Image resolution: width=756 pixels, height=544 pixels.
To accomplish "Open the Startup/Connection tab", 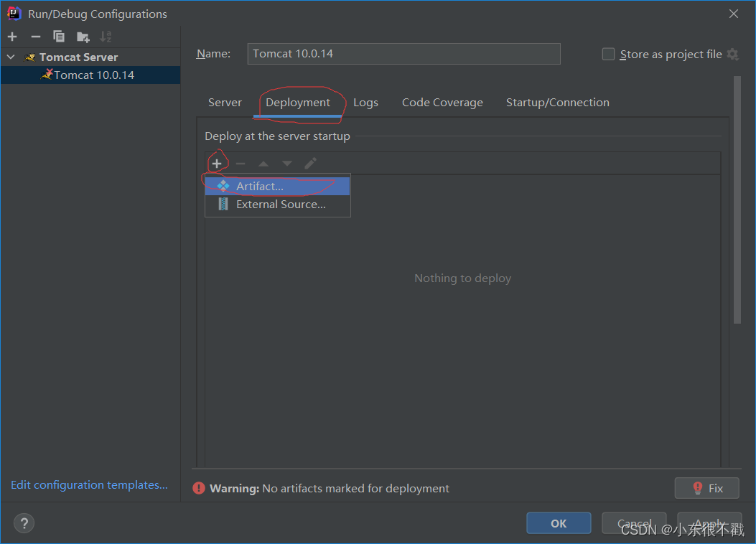I will pos(557,103).
